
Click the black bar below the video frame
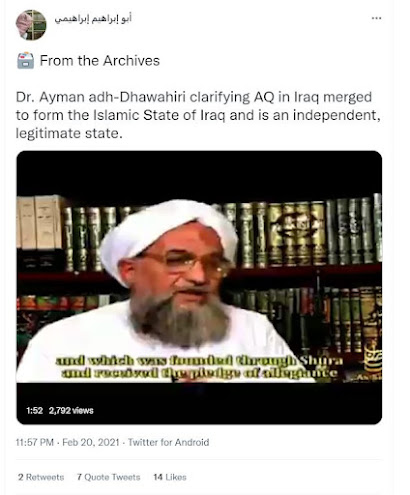pos(199,403)
